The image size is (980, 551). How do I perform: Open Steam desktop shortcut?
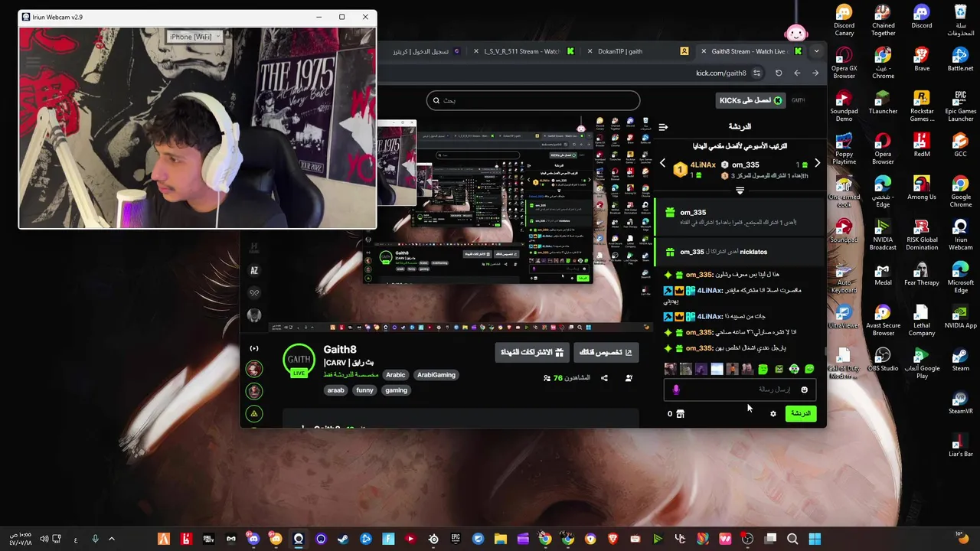point(960,360)
